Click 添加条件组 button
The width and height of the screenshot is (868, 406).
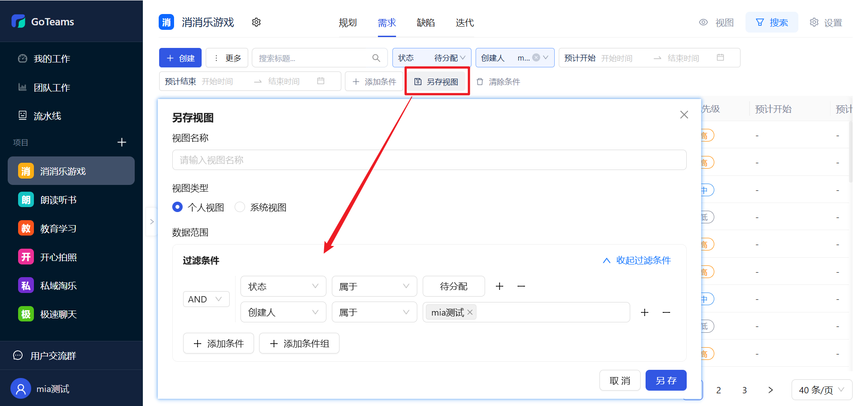pos(299,344)
